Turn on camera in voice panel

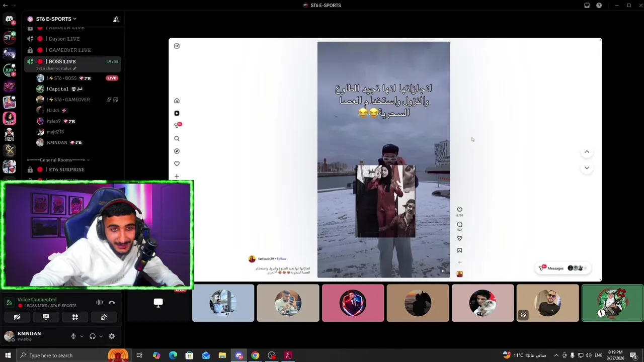click(x=17, y=317)
